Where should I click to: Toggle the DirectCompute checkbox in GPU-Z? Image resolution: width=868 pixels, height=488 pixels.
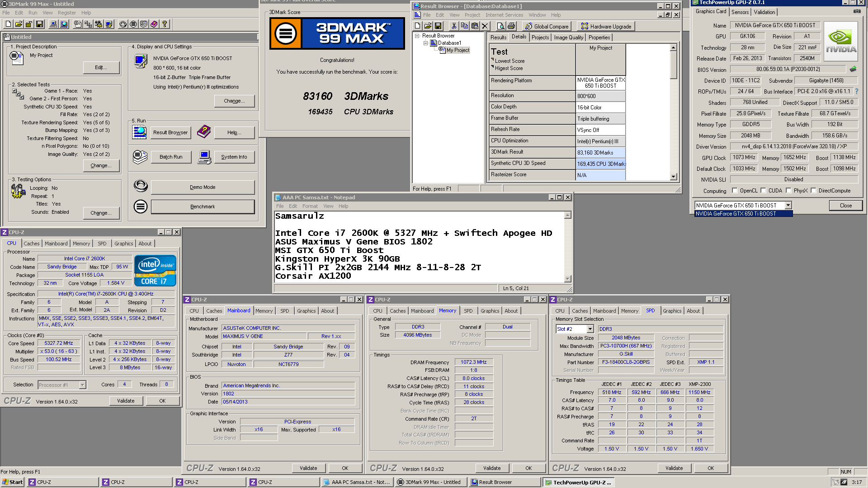(813, 191)
